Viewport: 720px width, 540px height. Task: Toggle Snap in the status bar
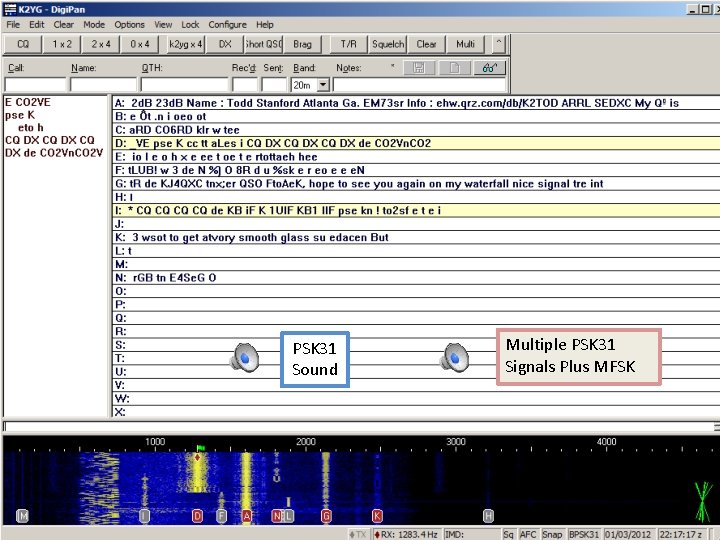coord(552,534)
